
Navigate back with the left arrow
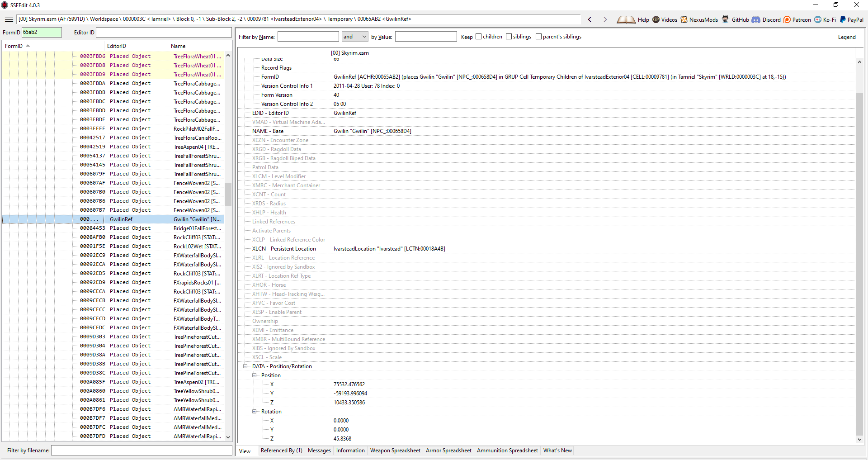tap(590, 19)
